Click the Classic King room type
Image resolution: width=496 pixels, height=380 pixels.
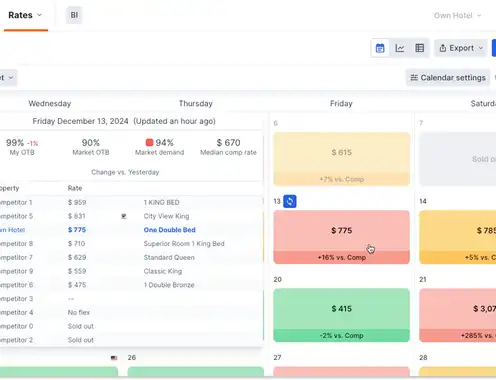coord(163,271)
